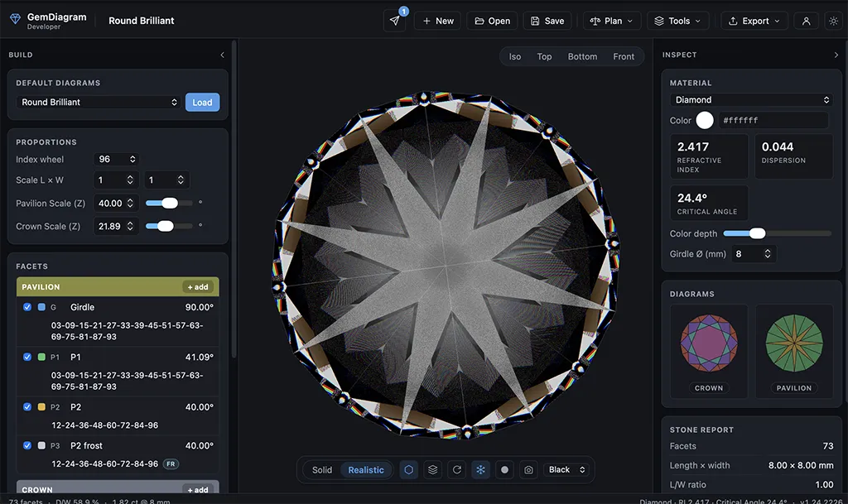Open the Round Brilliant default diagrams dropdown
Image resolution: width=848 pixels, height=504 pixels.
click(x=99, y=102)
